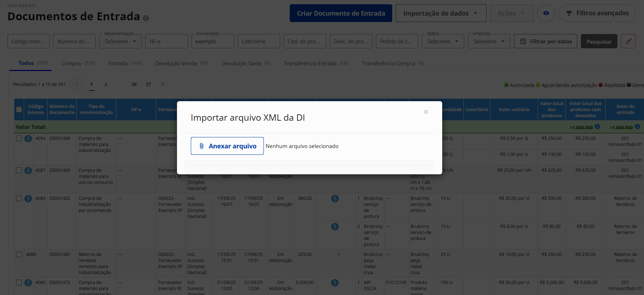Switch to the Compra tab
The height and width of the screenshot is (295, 644).
click(78, 63)
